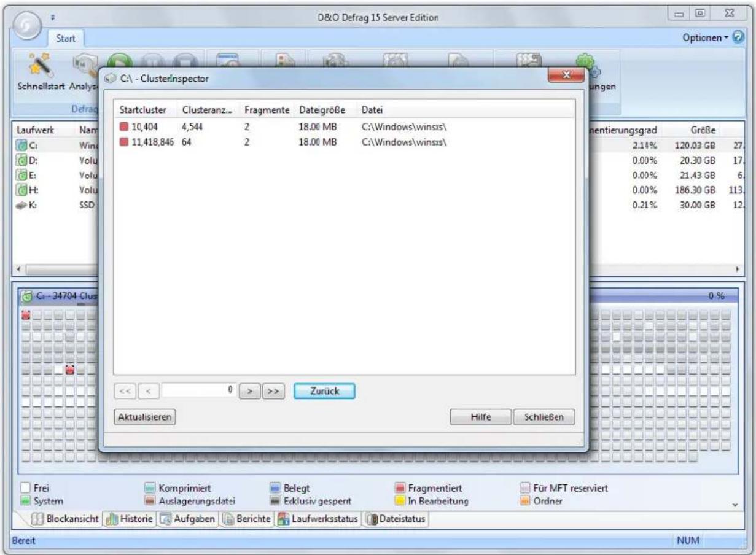The width and height of the screenshot is (756, 555).
Task: Go to first page with << button
Action: [x=125, y=390]
